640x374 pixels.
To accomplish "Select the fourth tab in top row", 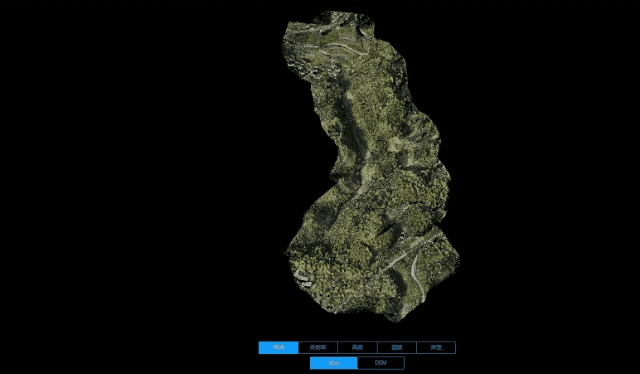I will pos(397,347).
